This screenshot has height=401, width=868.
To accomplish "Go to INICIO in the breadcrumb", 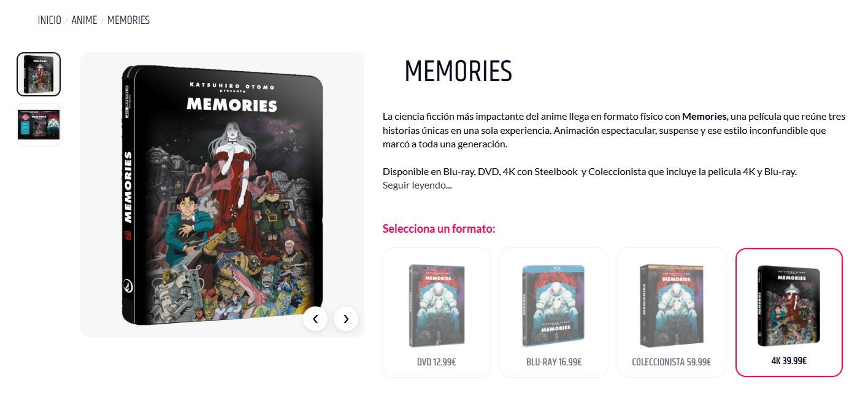I will pos(49,20).
